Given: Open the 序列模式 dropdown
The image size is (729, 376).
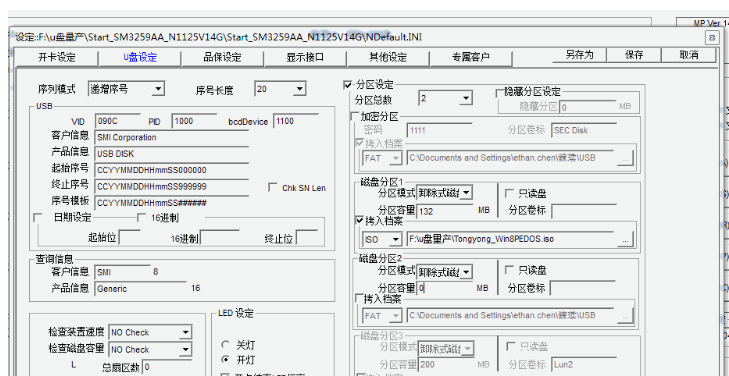Looking at the screenshot, I should [159, 89].
